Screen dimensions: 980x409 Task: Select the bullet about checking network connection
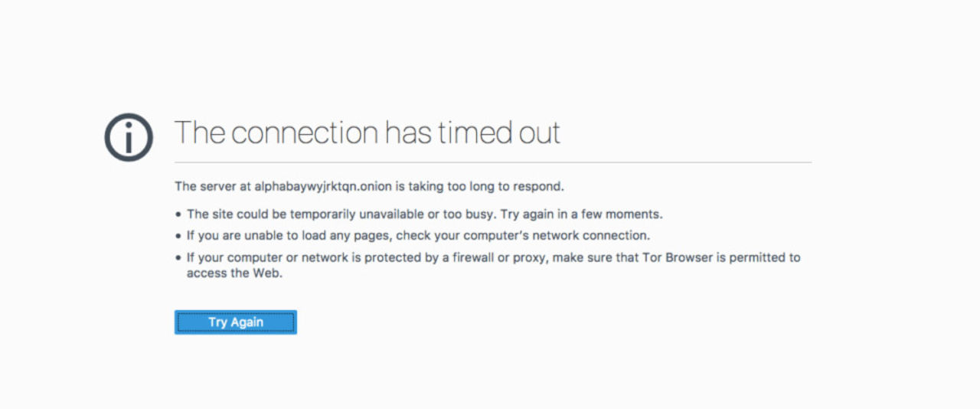tap(418, 236)
